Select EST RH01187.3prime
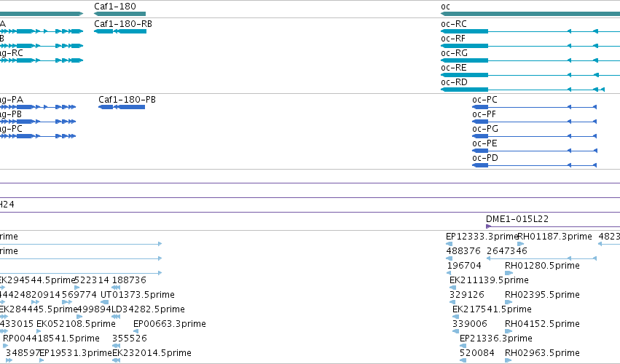Image resolution: width=620 pixels, height=364 pixels. pyautogui.click(x=554, y=237)
